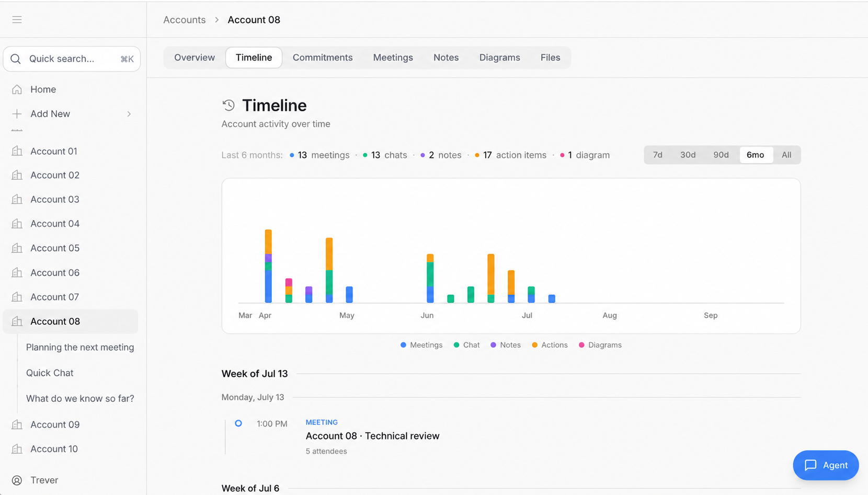Image resolution: width=868 pixels, height=495 pixels.
Task: Click the building icon for Account 02
Action: [17, 175]
